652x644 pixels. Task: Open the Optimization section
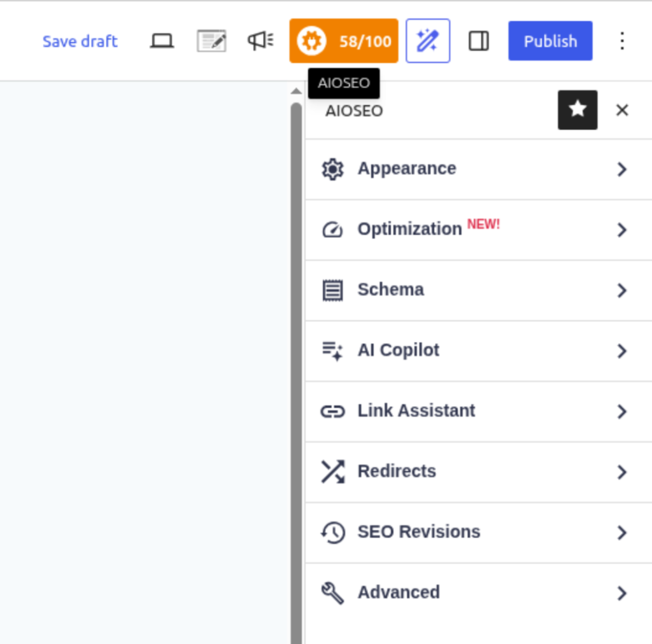point(479,230)
